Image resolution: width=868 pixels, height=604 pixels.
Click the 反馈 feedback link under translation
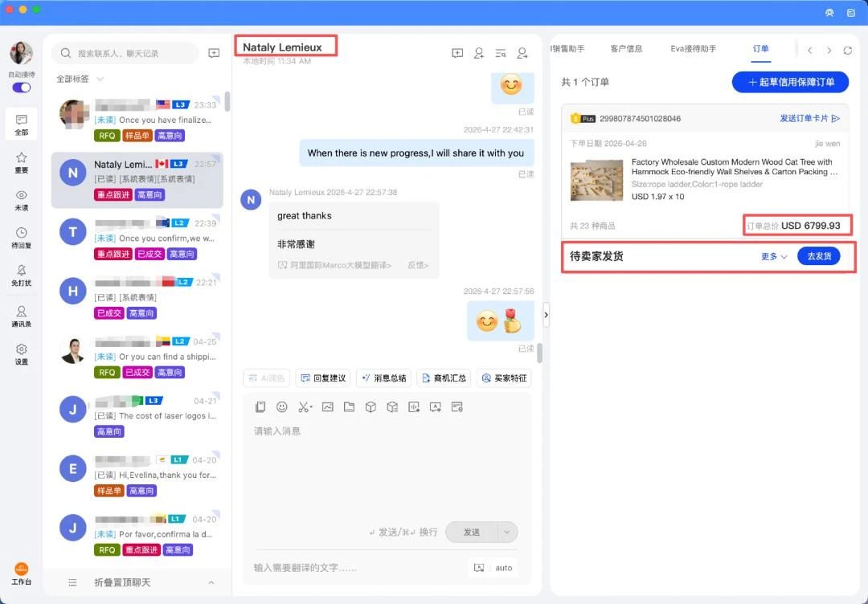(x=418, y=266)
